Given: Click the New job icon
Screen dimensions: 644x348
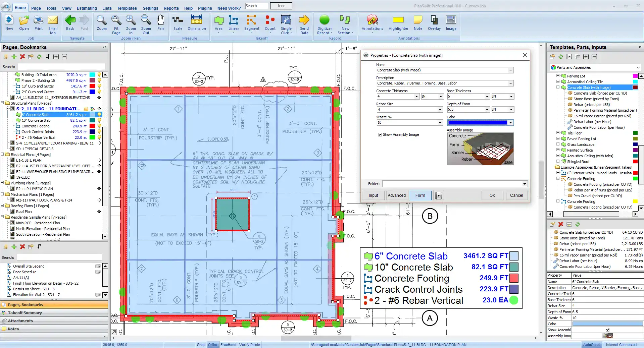Looking at the screenshot, I should (x=9, y=23).
